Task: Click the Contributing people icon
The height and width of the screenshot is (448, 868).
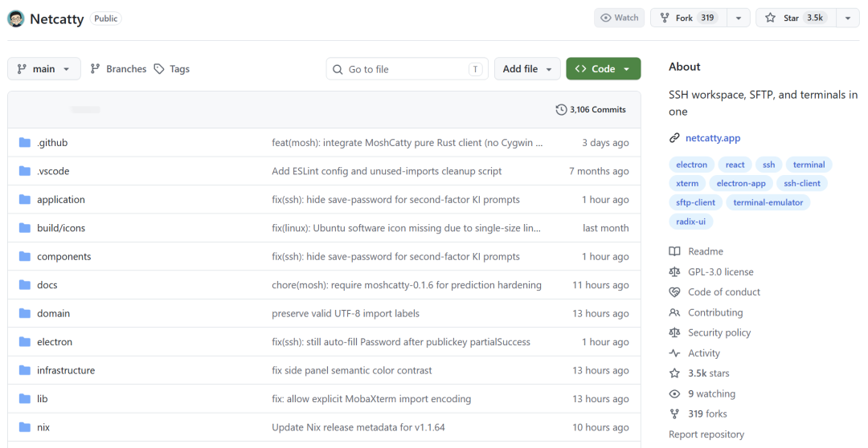Action: click(x=674, y=312)
